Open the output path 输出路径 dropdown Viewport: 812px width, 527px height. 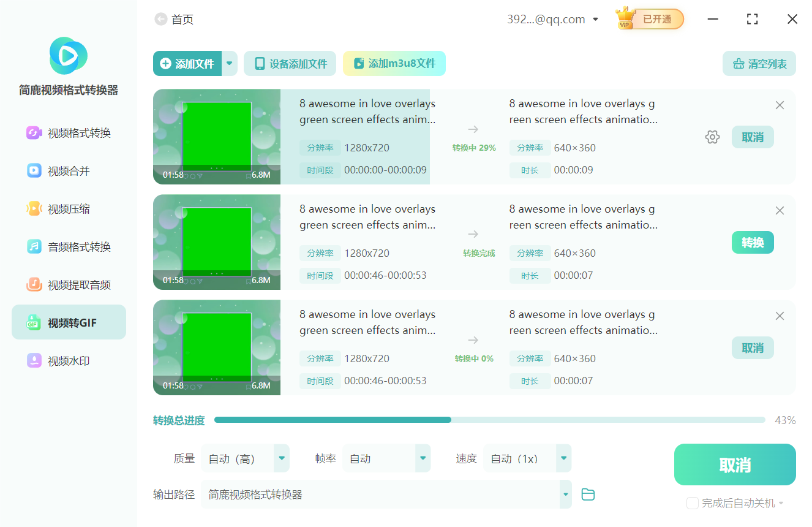click(565, 494)
